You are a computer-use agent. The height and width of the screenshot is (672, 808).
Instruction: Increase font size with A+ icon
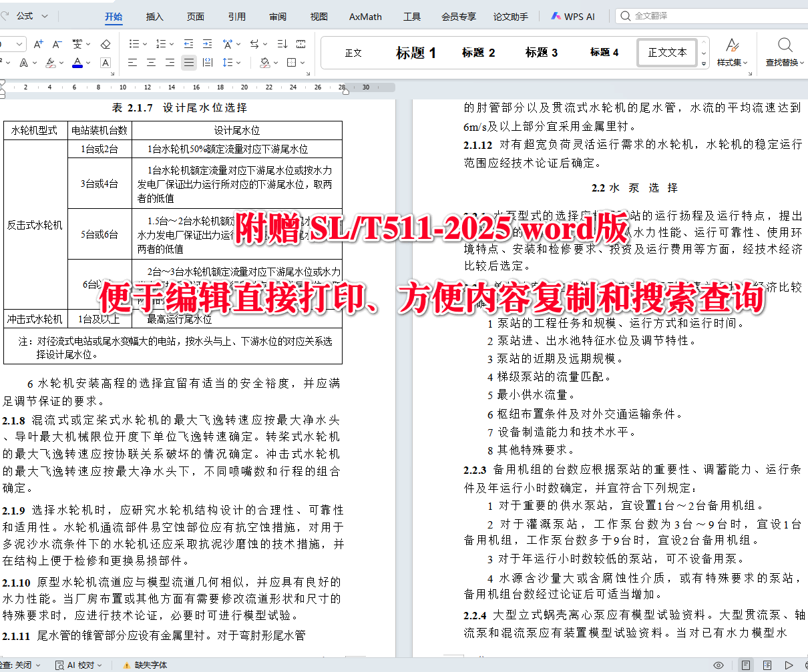(39, 44)
